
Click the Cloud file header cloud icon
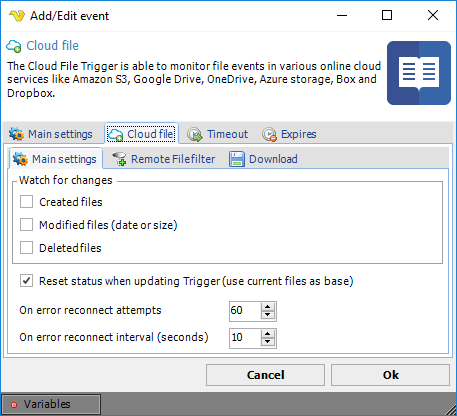tap(14, 46)
